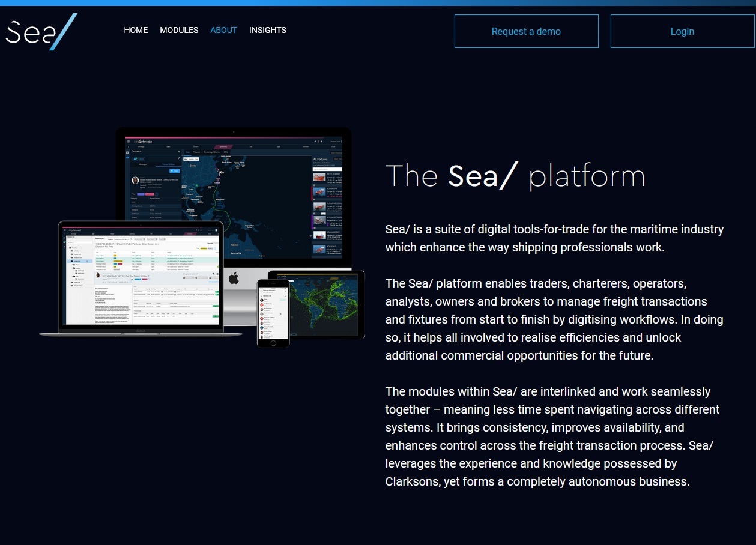This screenshot has width=756, height=545.
Task: Open the charterer dropdown in All Fixtures panel
Action: pyautogui.click(x=337, y=154)
